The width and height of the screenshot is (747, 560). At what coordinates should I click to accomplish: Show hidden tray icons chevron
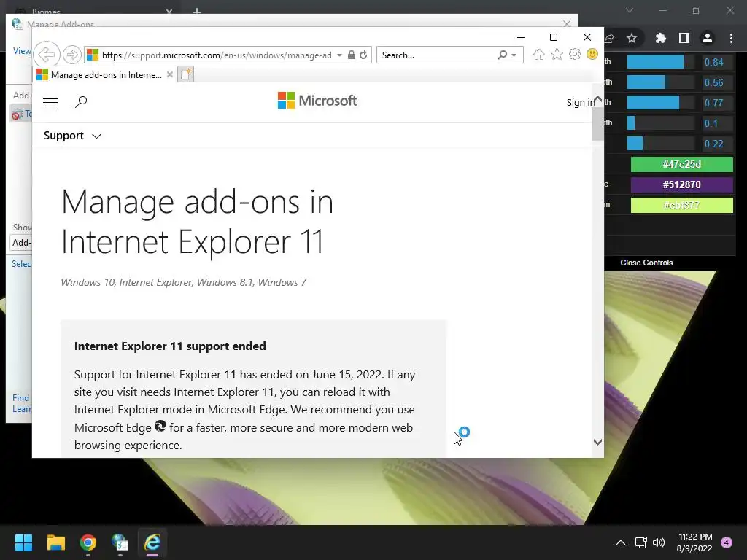pyautogui.click(x=620, y=542)
